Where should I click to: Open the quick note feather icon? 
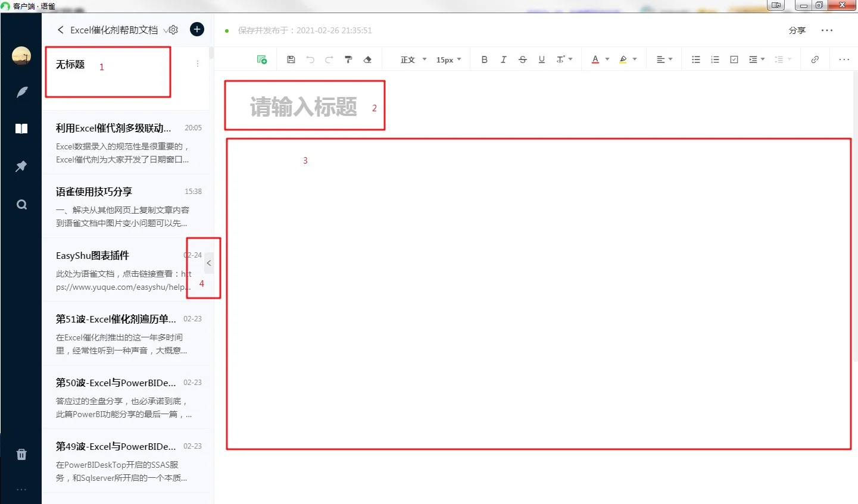(x=21, y=92)
